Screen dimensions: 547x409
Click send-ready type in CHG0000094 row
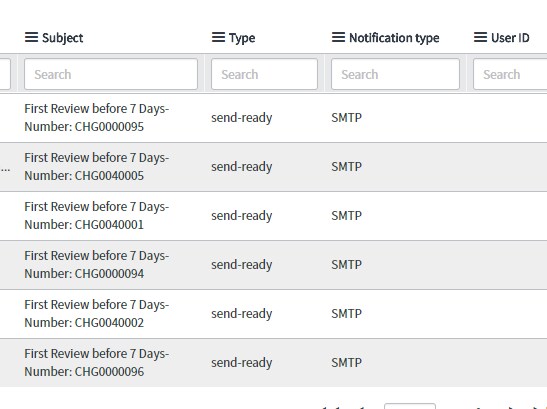(x=241, y=265)
